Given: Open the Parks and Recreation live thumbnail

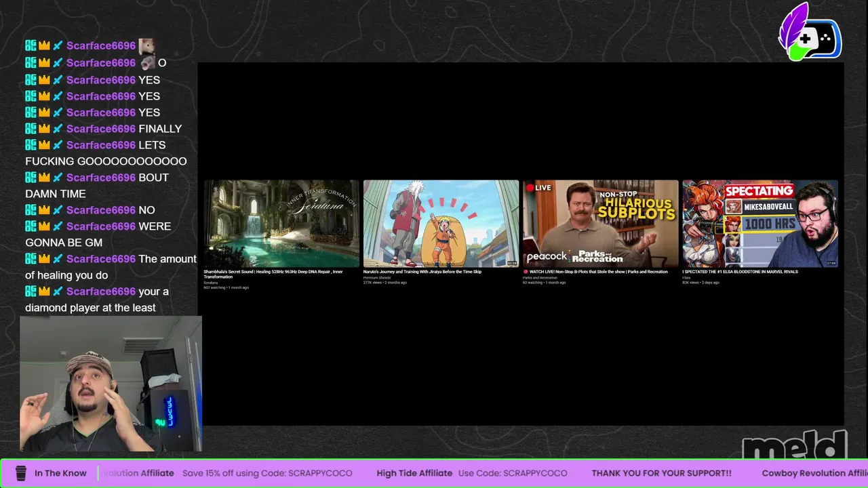Looking at the screenshot, I should pyautogui.click(x=600, y=224).
